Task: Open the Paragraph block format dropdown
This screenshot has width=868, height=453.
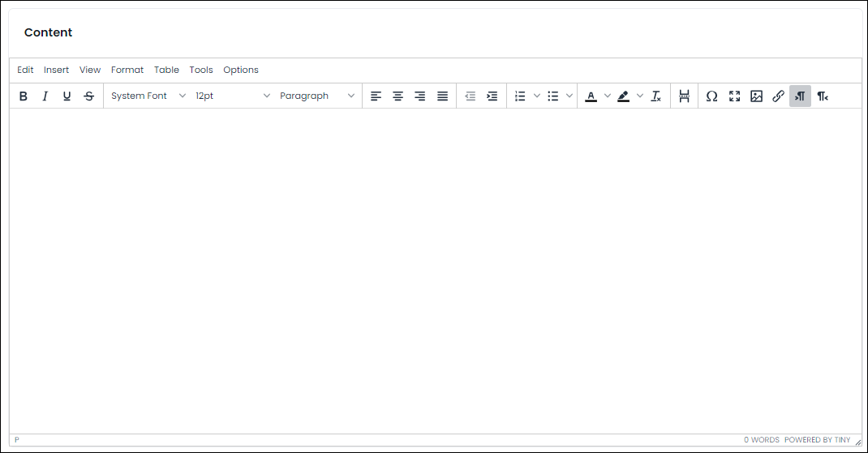Action: tap(317, 96)
